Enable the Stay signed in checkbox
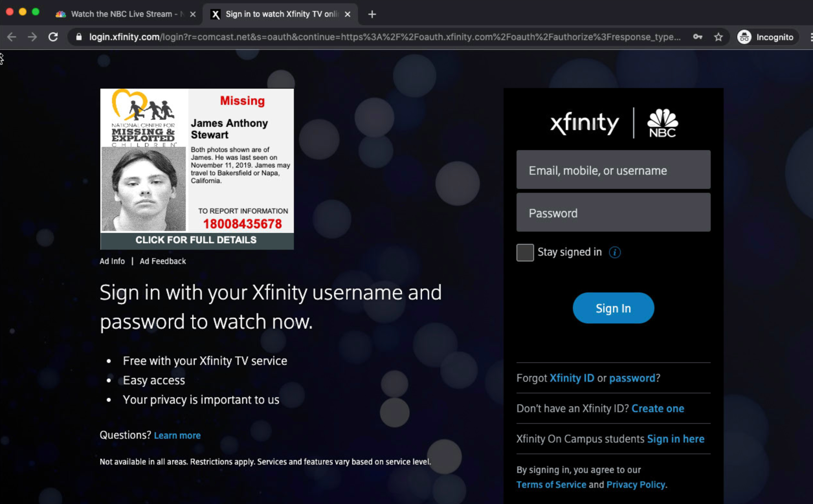The image size is (813, 504). pyautogui.click(x=525, y=252)
